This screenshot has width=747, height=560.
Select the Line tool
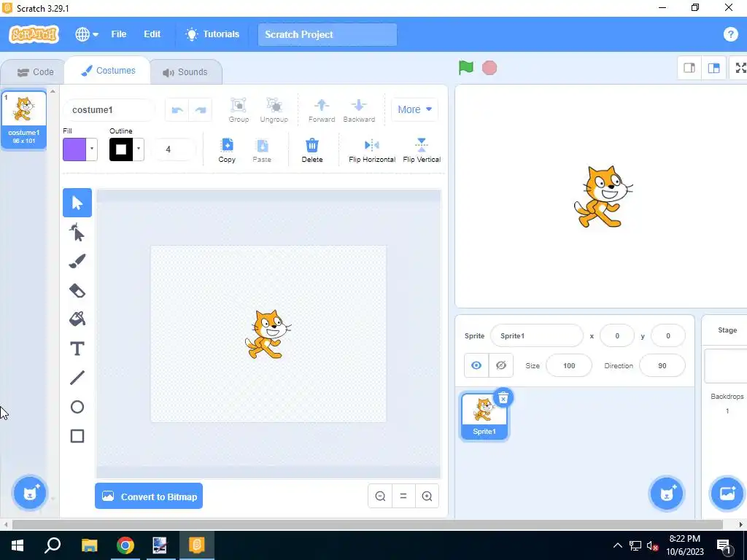pyautogui.click(x=77, y=378)
